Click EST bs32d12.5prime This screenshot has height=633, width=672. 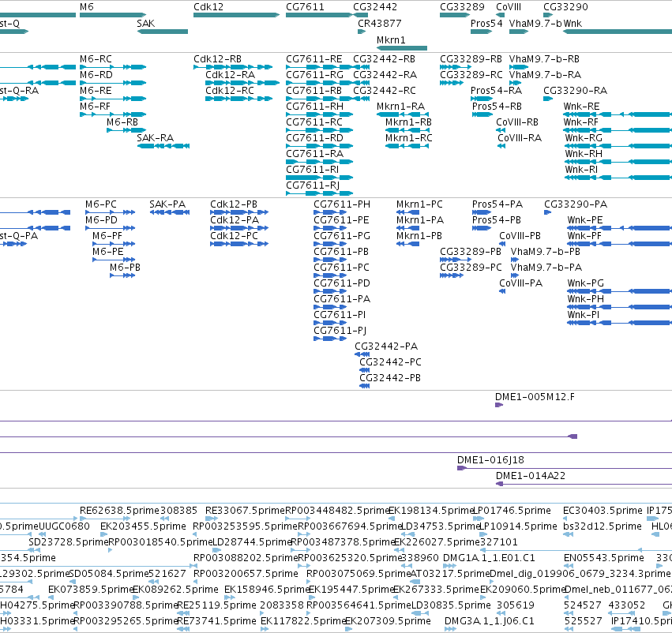tap(603, 526)
